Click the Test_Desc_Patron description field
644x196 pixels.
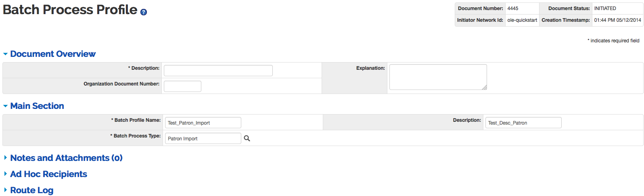523,123
